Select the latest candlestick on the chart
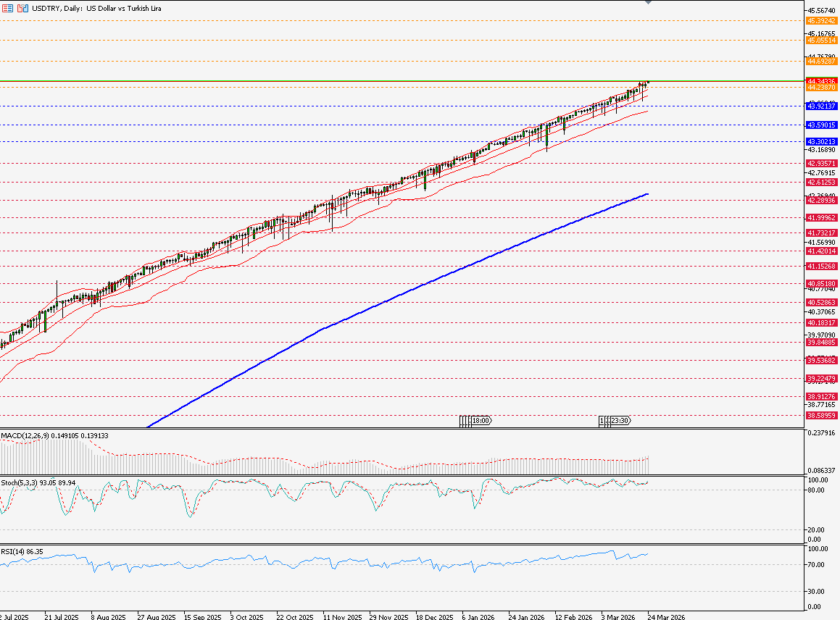Screen dimensions: 840x620 click(647, 83)
